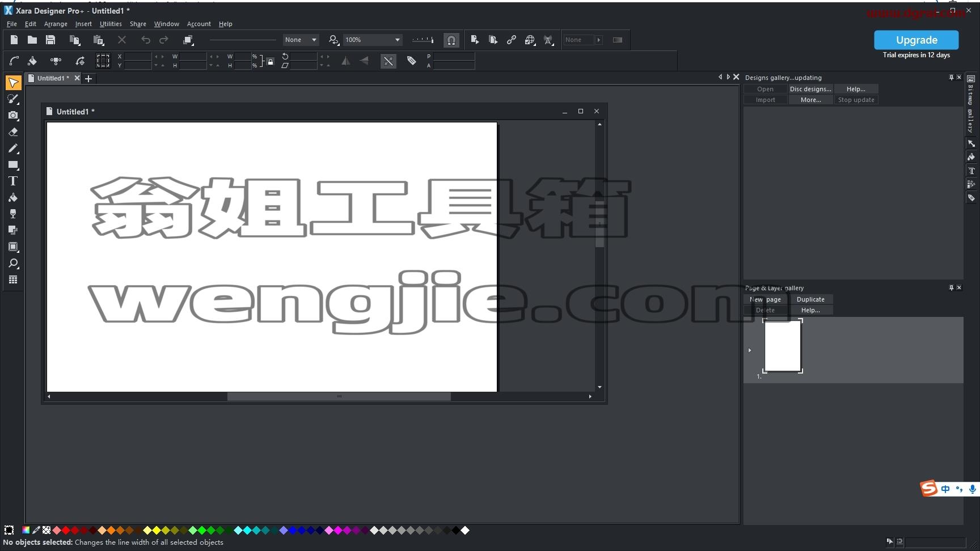Open the File menu

11,24
